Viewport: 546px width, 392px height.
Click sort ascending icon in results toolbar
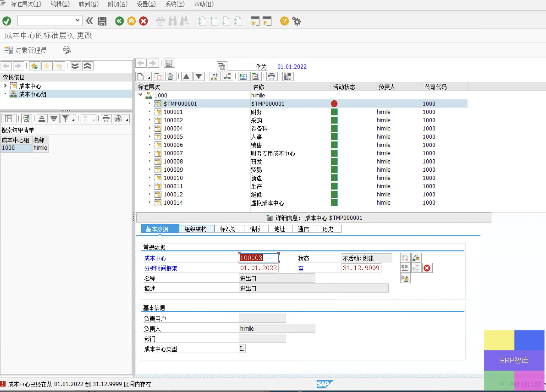coord(42,119)
